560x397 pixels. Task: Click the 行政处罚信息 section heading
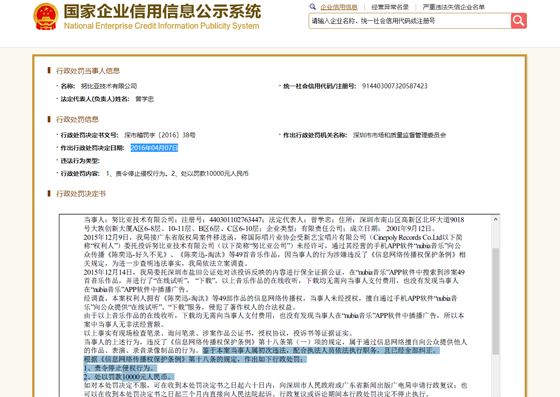tap(77, 119)
